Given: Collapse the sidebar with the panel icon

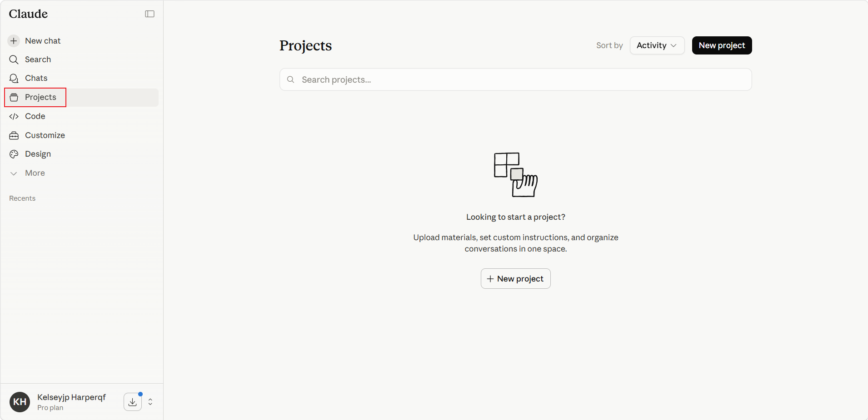Looking at the screenshot, I should [x=150, y=14].
